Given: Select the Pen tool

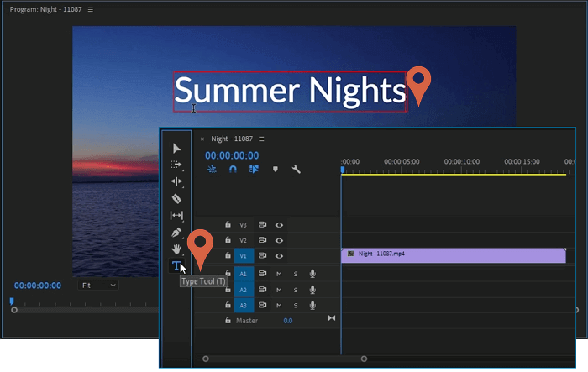Looking at the screenshot, I should click(x=176, y=233).
